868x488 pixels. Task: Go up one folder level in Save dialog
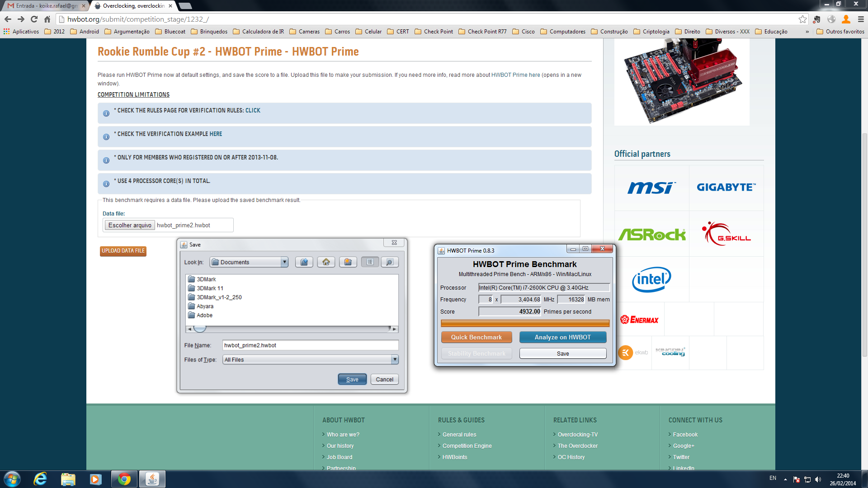pyautogui.click(x=304, y=262)
